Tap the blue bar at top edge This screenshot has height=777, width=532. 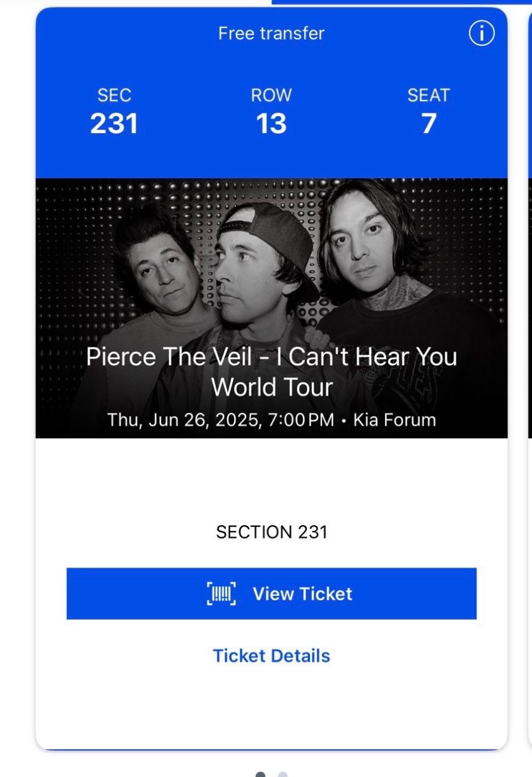tap(401, 2)
